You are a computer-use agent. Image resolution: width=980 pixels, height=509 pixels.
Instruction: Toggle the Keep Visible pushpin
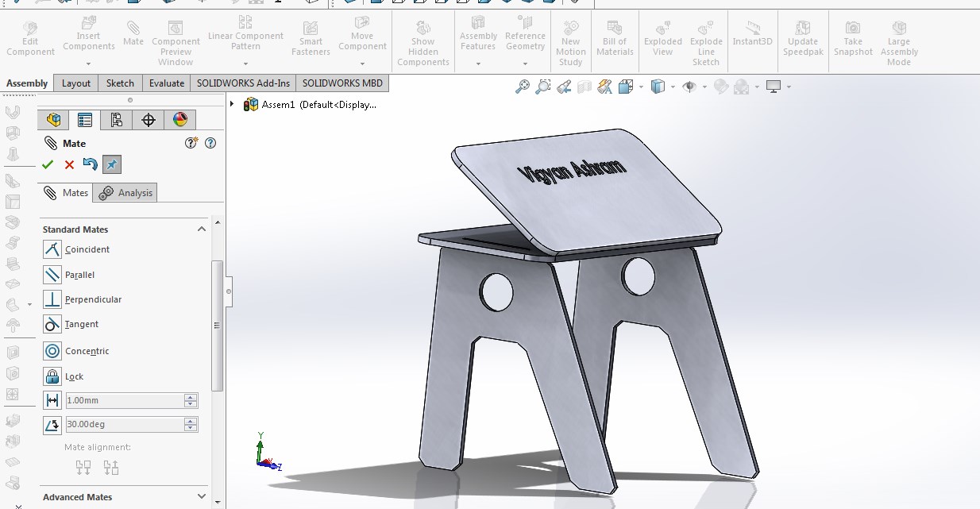(111, 164)
